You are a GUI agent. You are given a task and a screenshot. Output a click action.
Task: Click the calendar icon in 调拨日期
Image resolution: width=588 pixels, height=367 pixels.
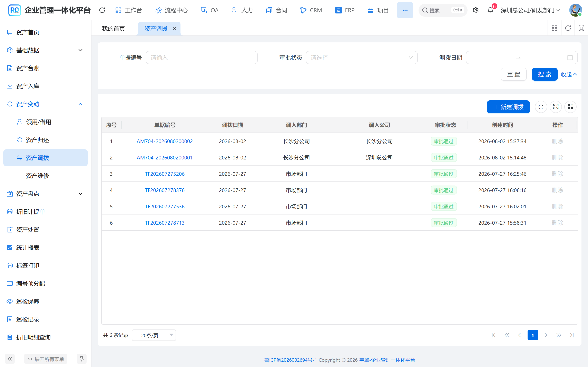coord(570,57)
